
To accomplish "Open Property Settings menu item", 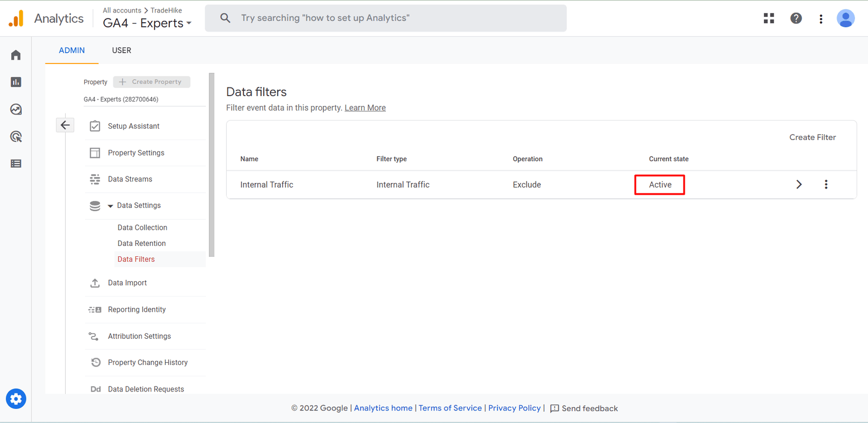I will click(x=136, y=153).
